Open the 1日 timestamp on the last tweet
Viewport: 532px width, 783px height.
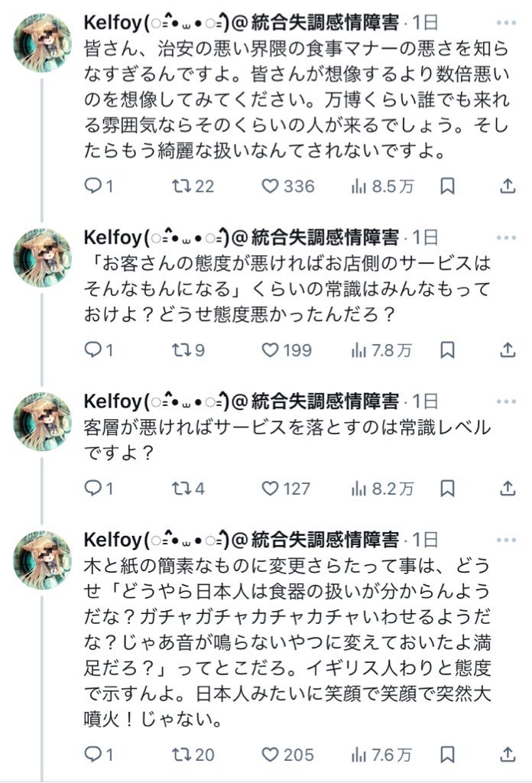point(425,539)
